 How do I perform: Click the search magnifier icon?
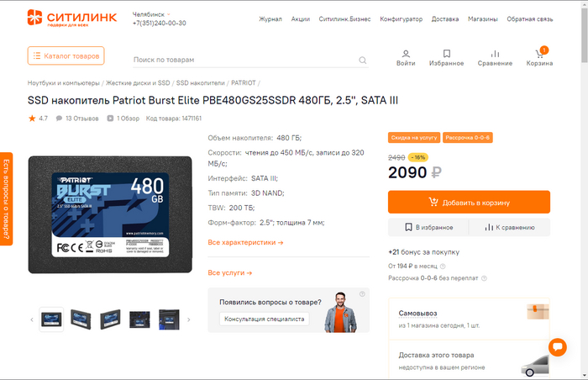tap(363, 60)
